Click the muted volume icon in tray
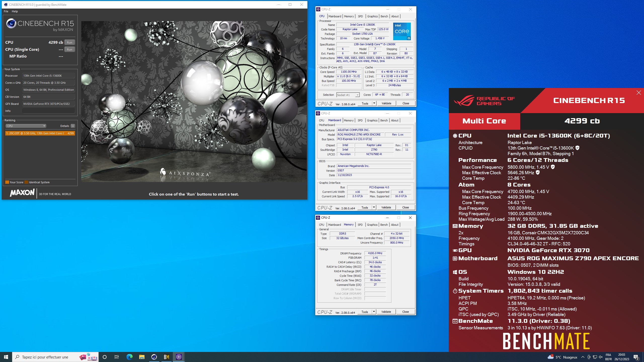 pyautogui.click(x=601, y=357)
